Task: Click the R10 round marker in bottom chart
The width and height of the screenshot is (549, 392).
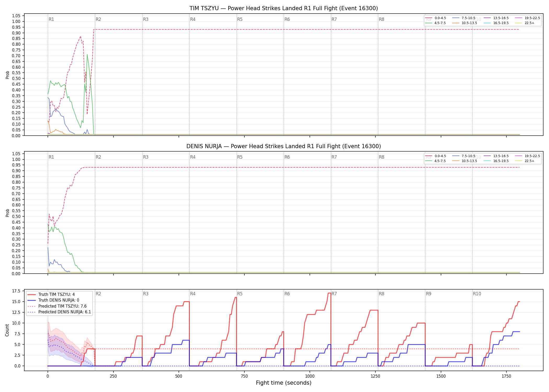Action: [x=477, y=294]
